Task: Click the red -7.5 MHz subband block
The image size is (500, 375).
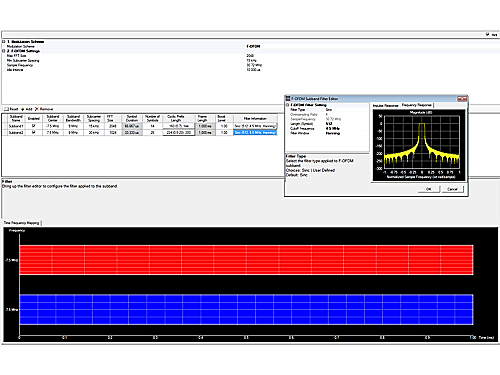Action: [246, 260]
